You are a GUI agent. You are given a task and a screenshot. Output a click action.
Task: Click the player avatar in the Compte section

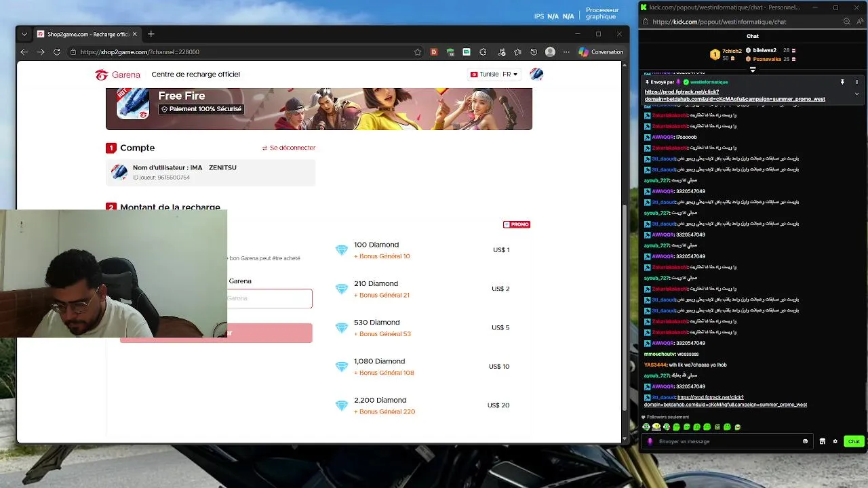[x=119, y=172]
